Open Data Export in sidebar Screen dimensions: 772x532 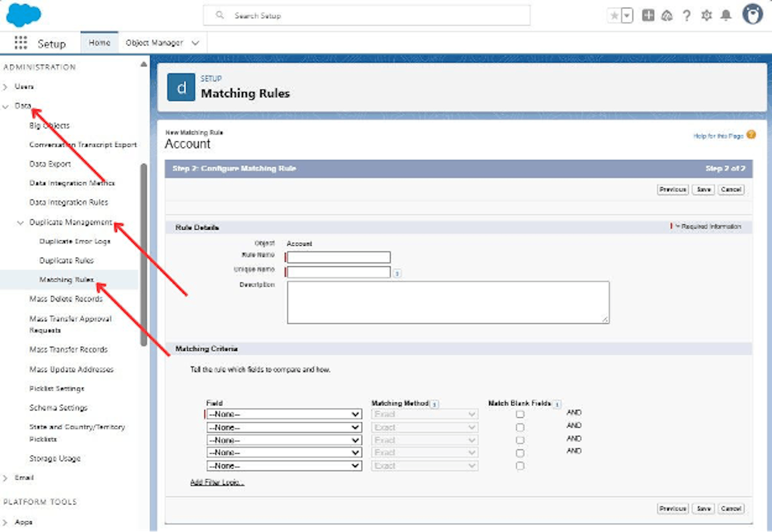(x=50, y=164)
